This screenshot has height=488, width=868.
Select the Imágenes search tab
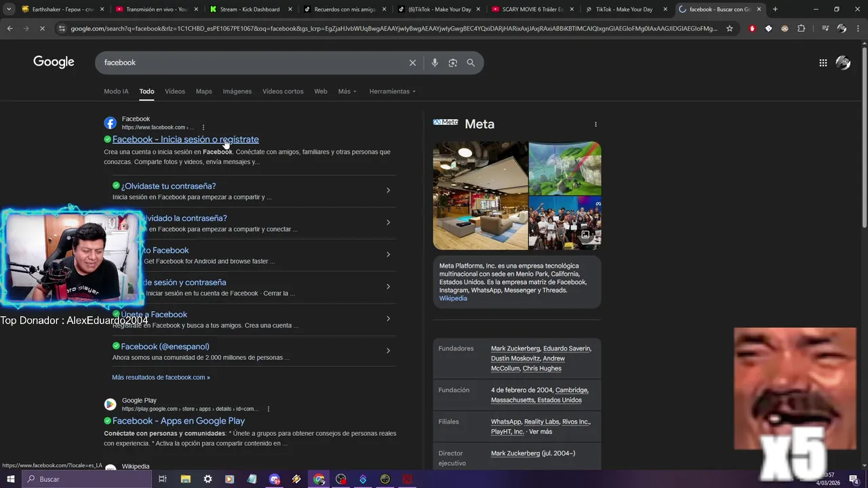pyautogui.click(x=237, y=91)
